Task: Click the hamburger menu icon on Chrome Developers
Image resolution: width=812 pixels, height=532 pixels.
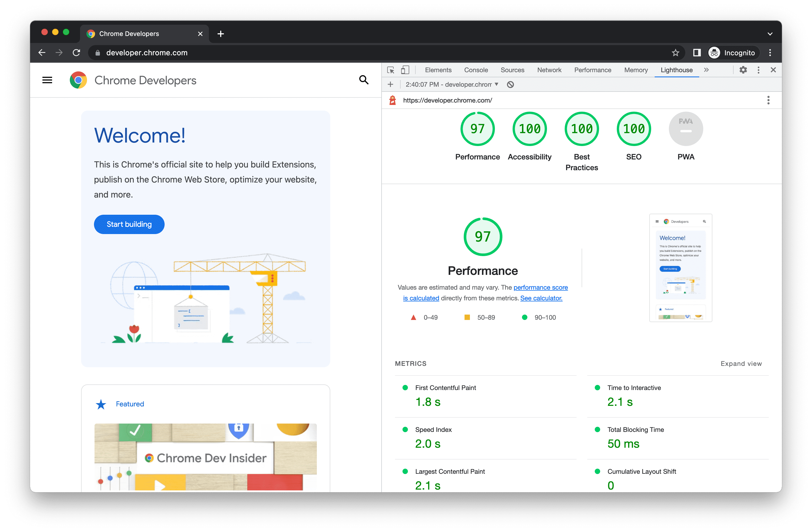Action: pyautogui.click(x=47, y=80)
